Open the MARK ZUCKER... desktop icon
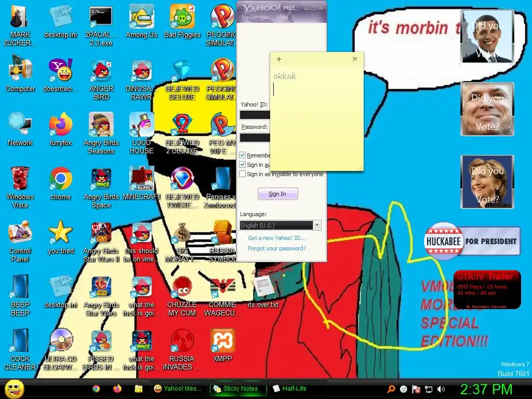This screenshot has width=532, height=399. pos(20,25)
